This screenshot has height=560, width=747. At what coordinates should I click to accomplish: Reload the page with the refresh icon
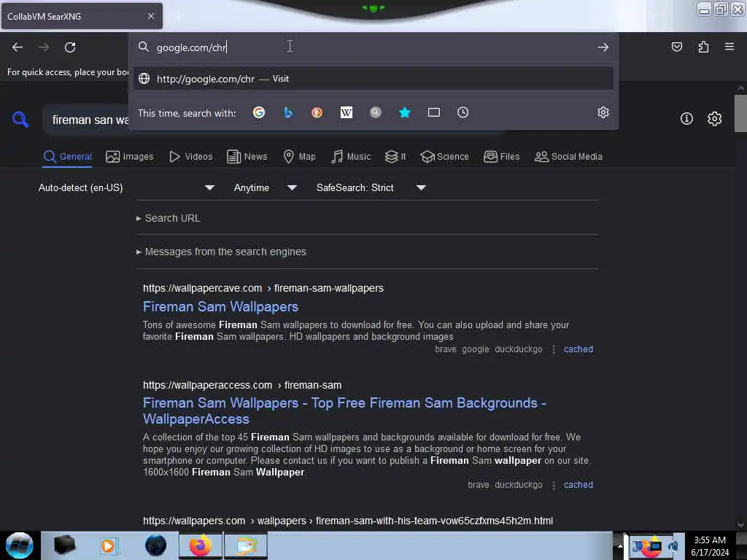click(70, 47)
